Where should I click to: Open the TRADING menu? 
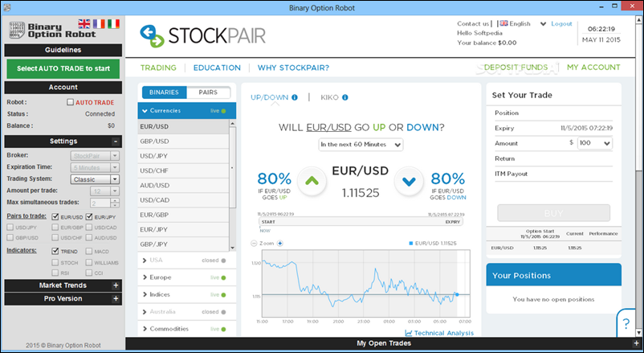(158, 68)
